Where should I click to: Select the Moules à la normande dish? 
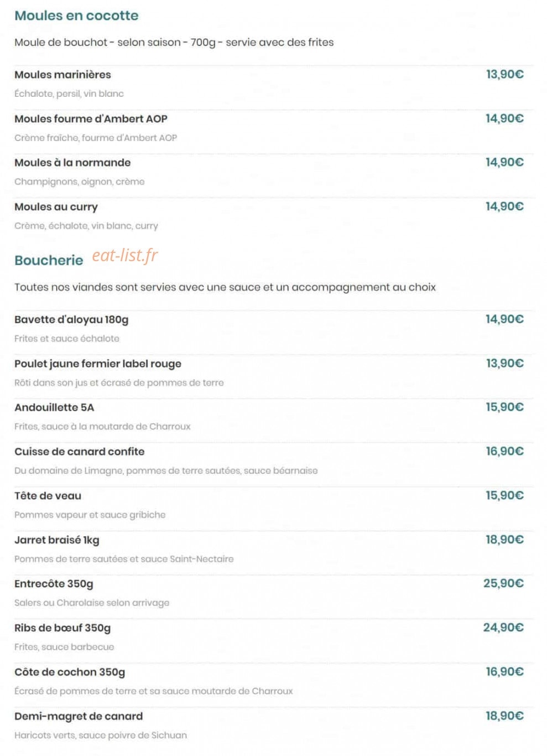pyautogui.click(x=72, y=163)
